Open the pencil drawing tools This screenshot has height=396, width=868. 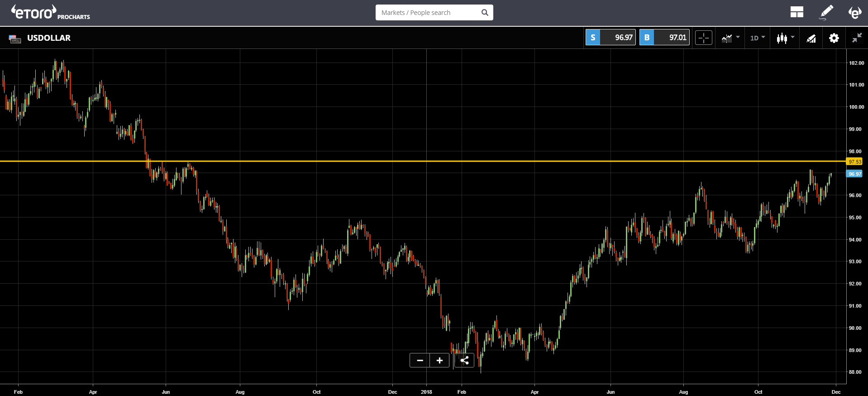[x=826, y=12]
